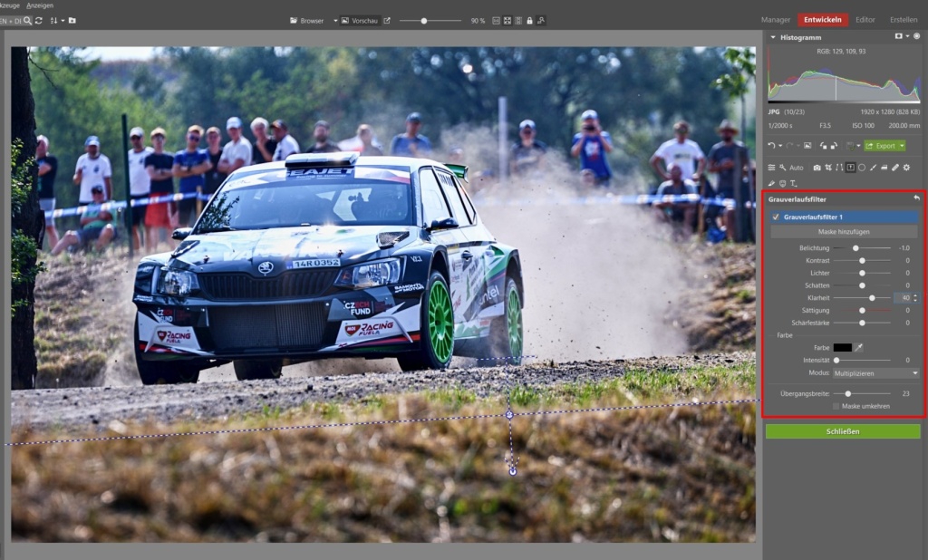This screenshot has width=928, height=560.
Task: Collapse the Histogramm panel
Action: click(773, 37)
